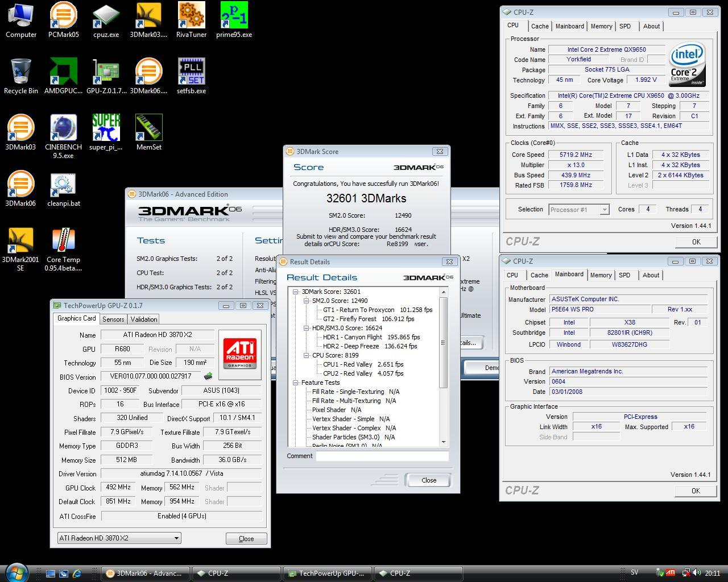Launch the setfsb.exe desktop icon
The height and width of the screenshot is (582, 728).
coord(191,76)
